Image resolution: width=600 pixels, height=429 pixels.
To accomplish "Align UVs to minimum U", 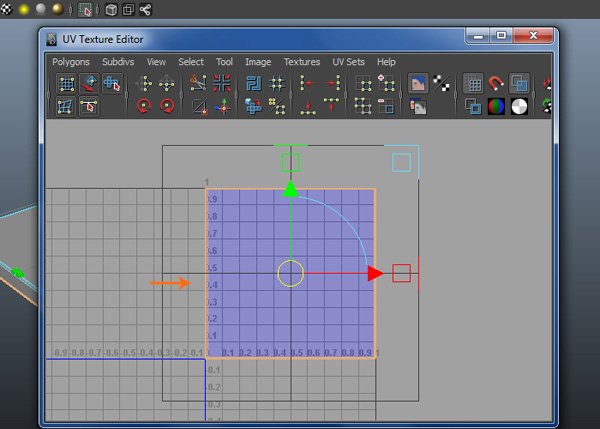I will [x=308, y=83].
